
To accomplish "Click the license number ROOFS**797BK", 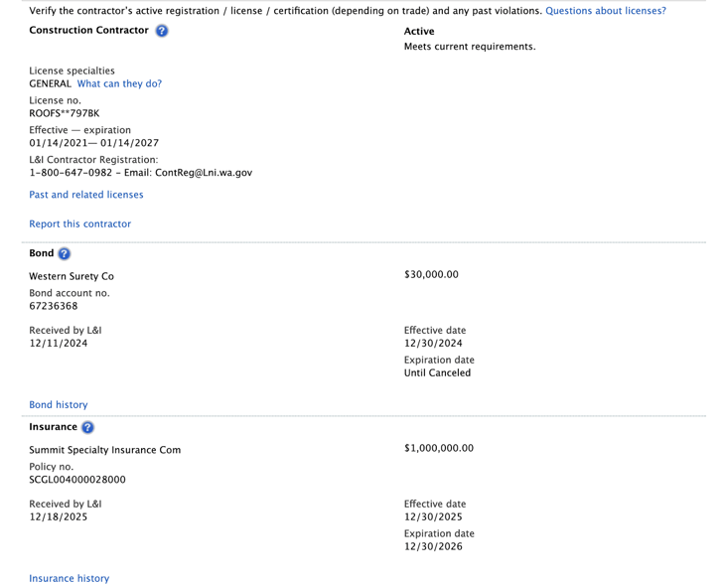I will pos(65,113).
